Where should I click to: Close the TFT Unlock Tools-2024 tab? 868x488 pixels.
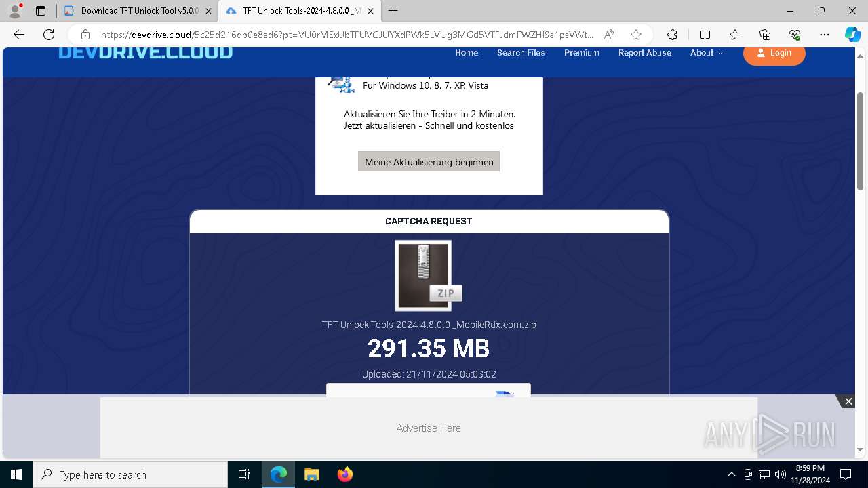click(370, 11)
